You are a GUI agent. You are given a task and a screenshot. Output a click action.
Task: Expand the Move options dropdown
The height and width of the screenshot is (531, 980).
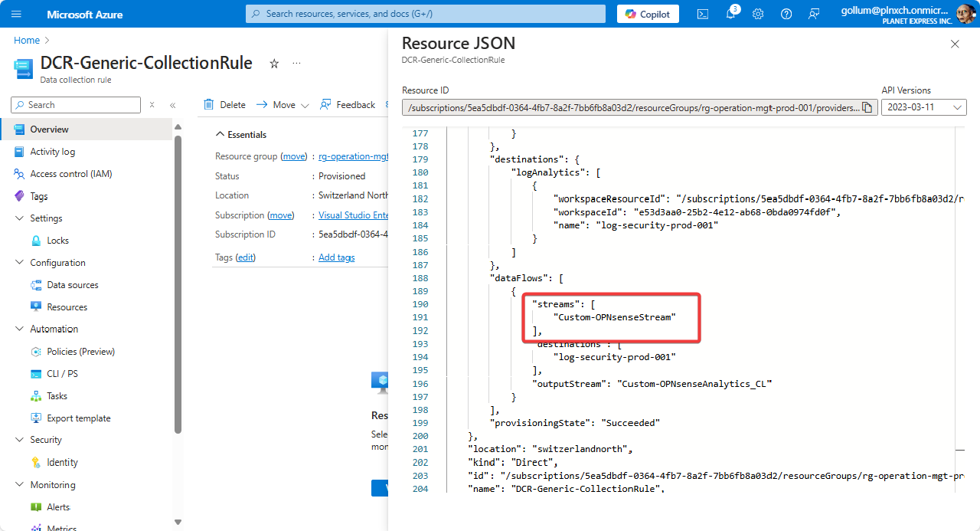(305, 104)
